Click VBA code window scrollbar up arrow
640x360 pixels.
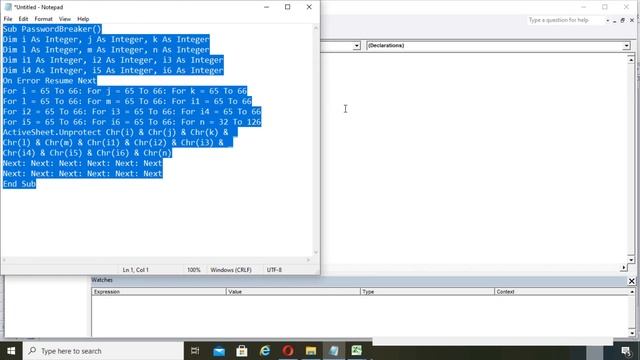631,60
